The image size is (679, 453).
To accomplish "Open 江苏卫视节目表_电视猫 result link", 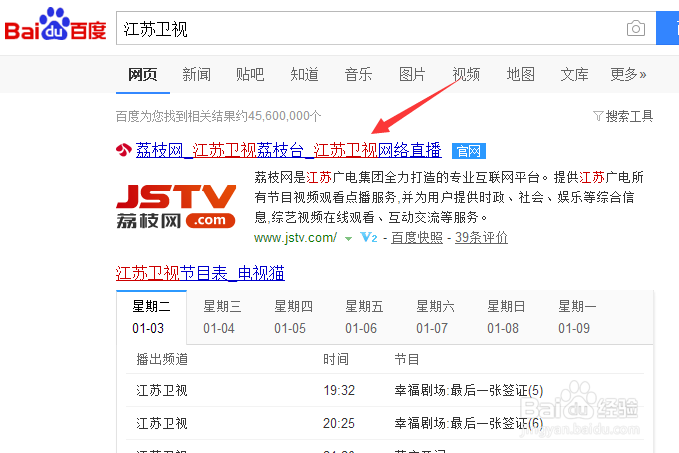I will coord(200,273).
